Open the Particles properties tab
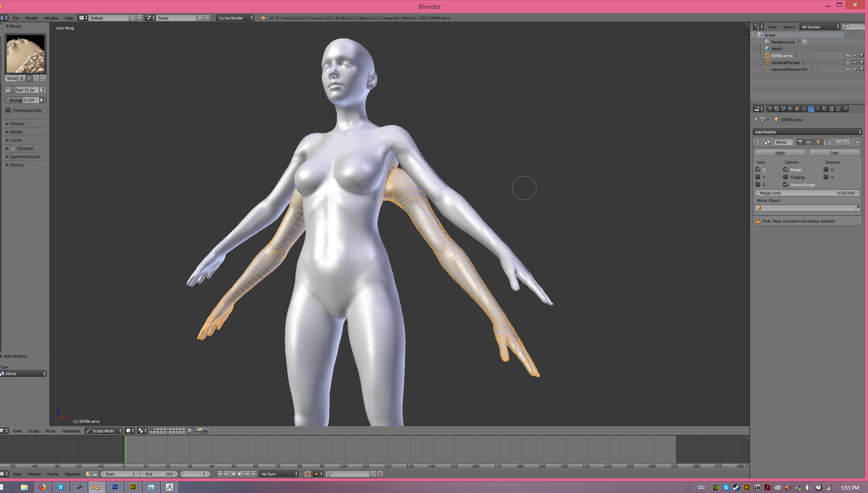This screenshot has width=868, height=493. click(838, 109)
